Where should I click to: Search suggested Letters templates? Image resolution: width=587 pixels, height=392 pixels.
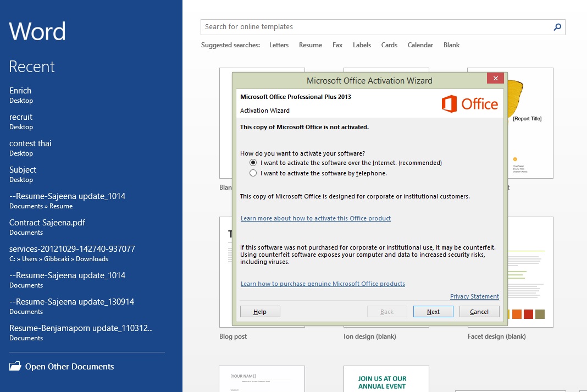[x=279, y=45]
